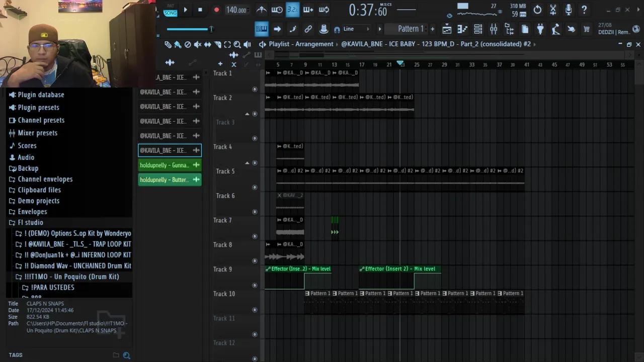The image size is (644, 362).
Task: Click the playhead marker on timeline
Action: click(x=400, y=63)
